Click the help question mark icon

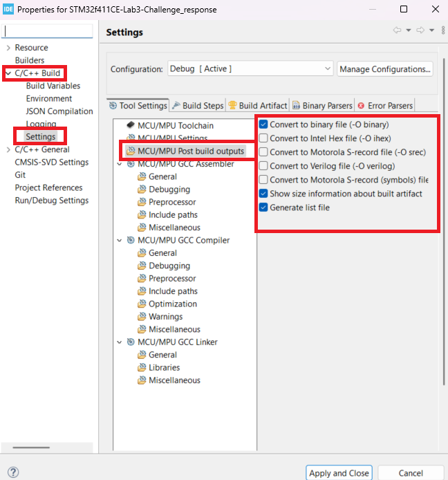tap(12, 472)
